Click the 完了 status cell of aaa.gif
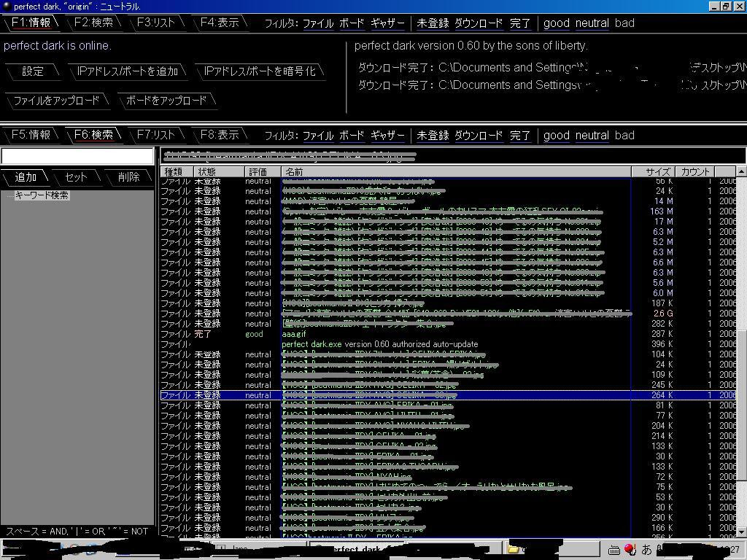This screenshot has width=747, height=560. (203, 334)
